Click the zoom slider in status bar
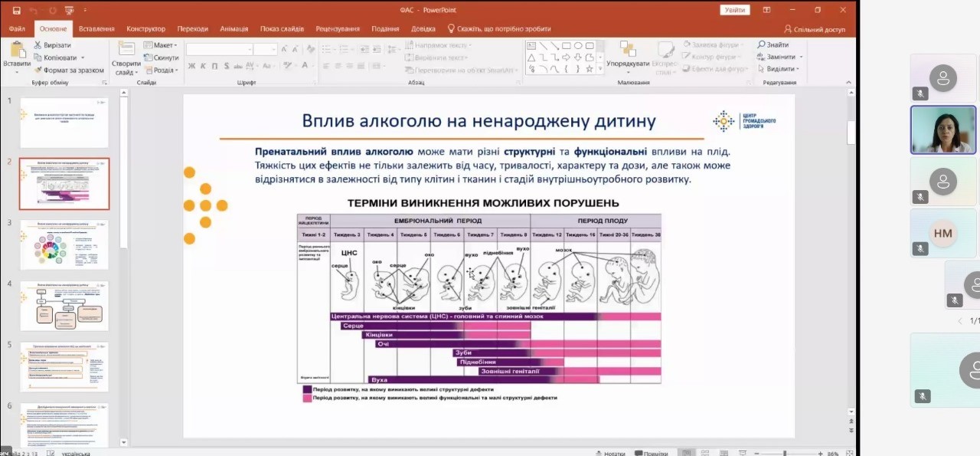The image size is (980, 456). click(785, 453)
